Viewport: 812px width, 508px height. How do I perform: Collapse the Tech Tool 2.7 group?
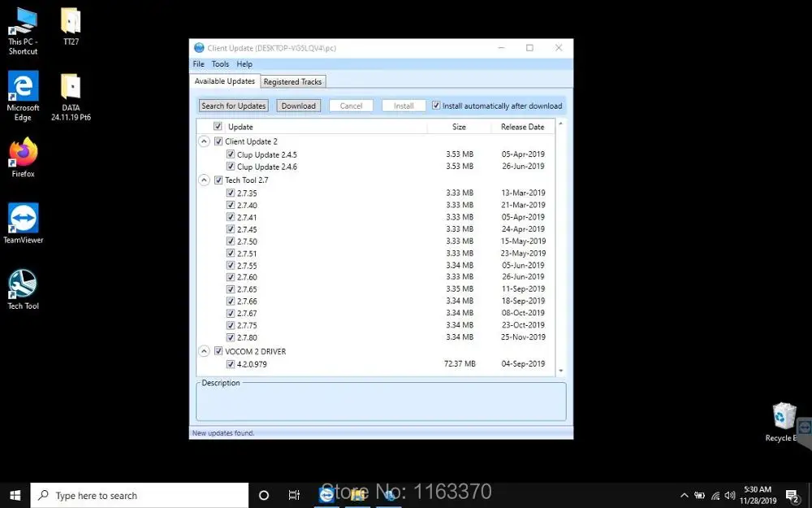click(204, 180)
